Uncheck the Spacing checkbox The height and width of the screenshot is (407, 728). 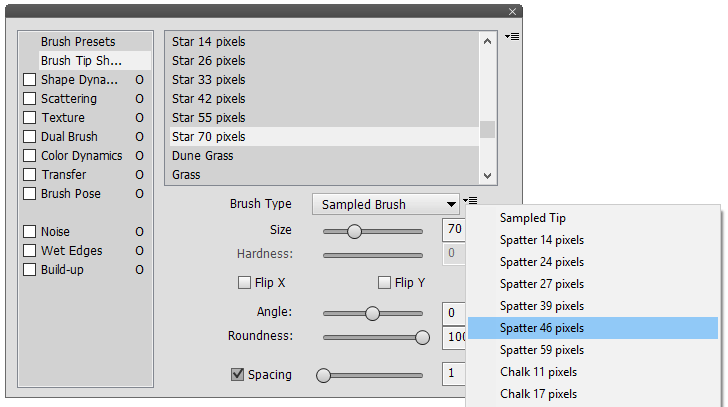click(237, 375)
